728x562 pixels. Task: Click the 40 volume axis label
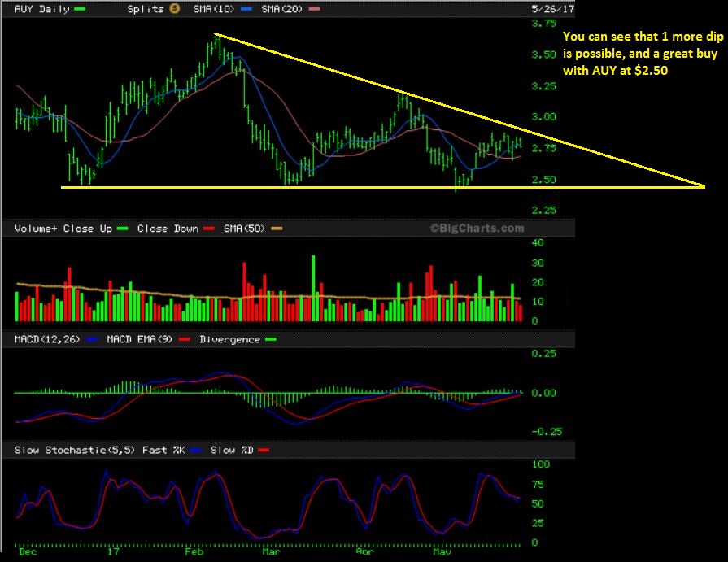[538, 242]
